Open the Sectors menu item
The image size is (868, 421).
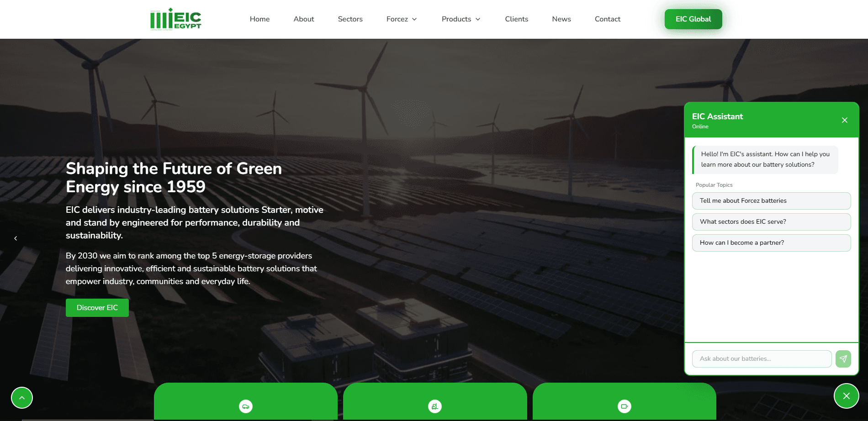350,19
